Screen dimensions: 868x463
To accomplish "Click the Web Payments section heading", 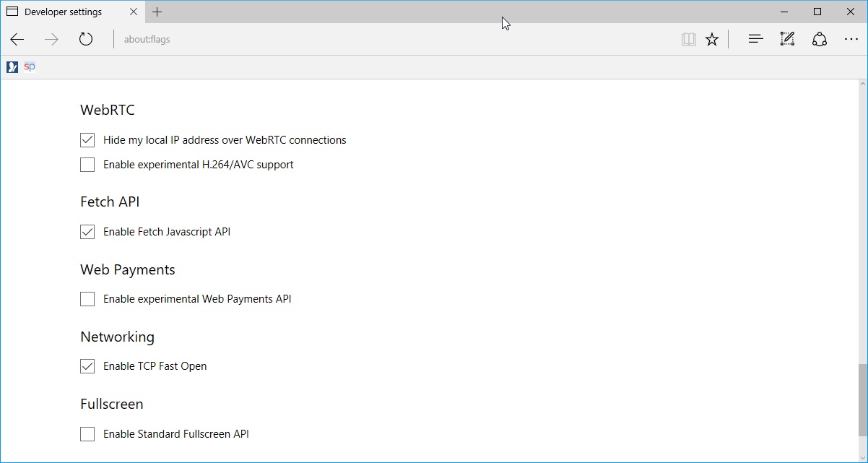I will click(x=128, y=270).
